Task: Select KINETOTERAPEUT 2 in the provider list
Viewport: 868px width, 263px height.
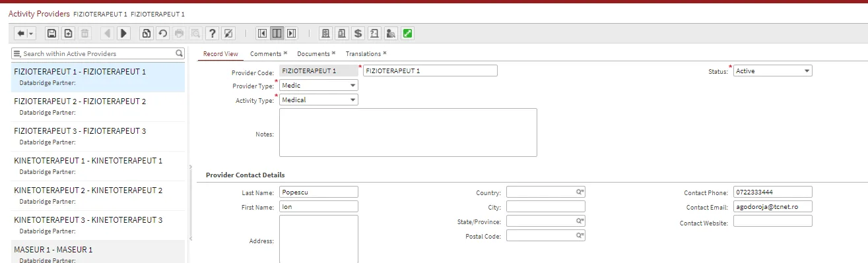Action: (98, 196)
